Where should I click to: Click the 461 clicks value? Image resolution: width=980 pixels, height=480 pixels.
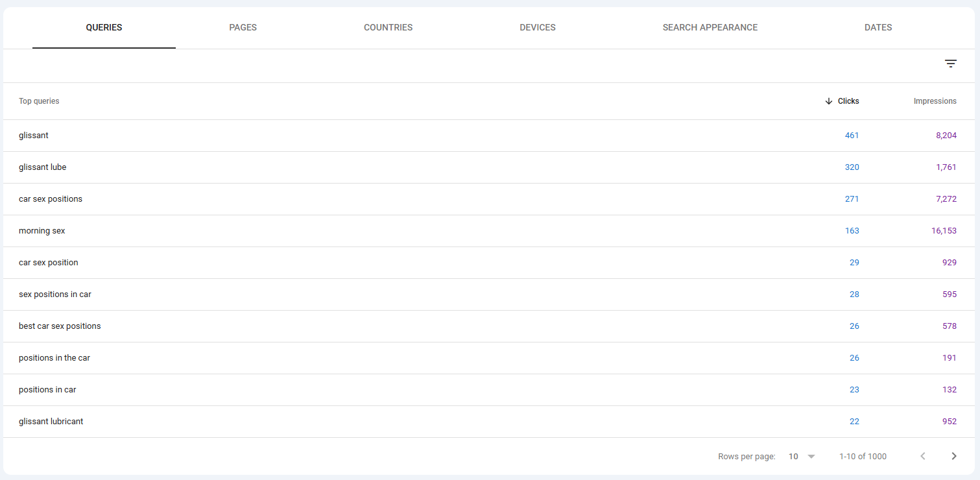(x=852, y=136)
